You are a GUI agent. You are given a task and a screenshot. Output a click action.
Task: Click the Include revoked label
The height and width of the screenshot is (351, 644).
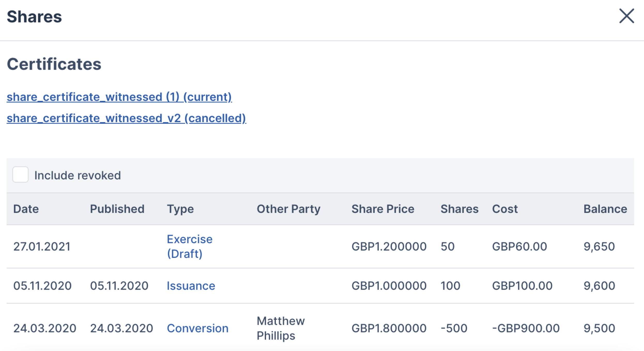click(78, 175)
